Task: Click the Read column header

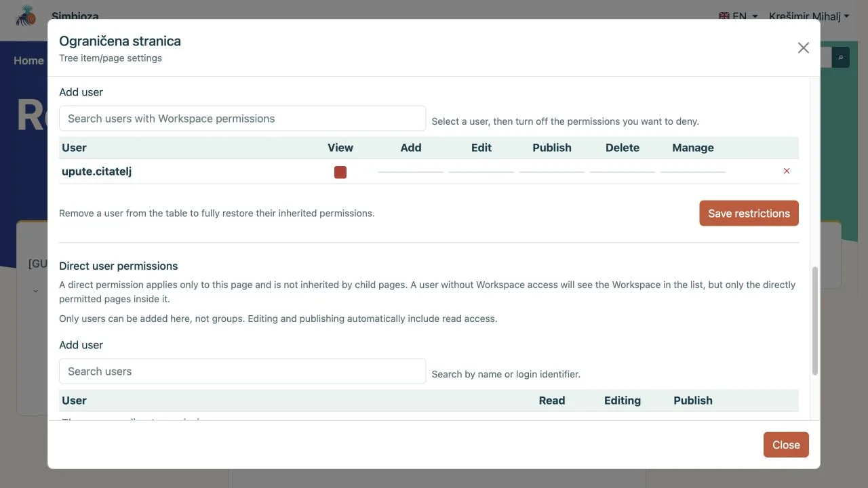Action: [552, 401]
